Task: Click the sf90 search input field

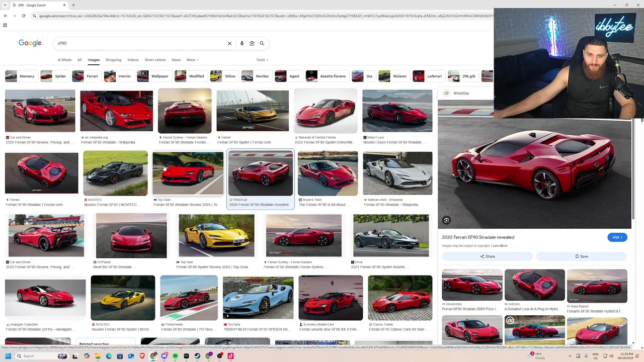Action: (x=141, y=43)
